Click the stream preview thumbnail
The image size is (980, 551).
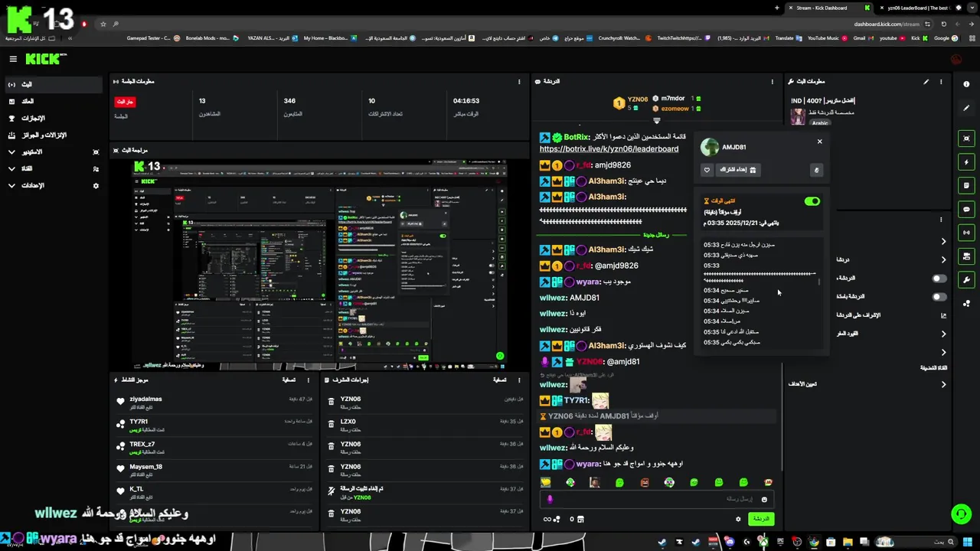click(x=318, y=264)
